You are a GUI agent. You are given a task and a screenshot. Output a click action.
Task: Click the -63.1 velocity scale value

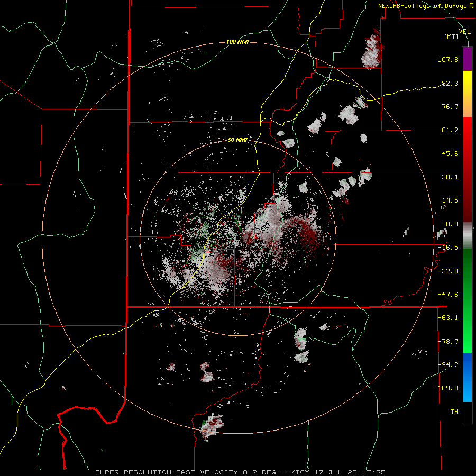coord(448,318)
